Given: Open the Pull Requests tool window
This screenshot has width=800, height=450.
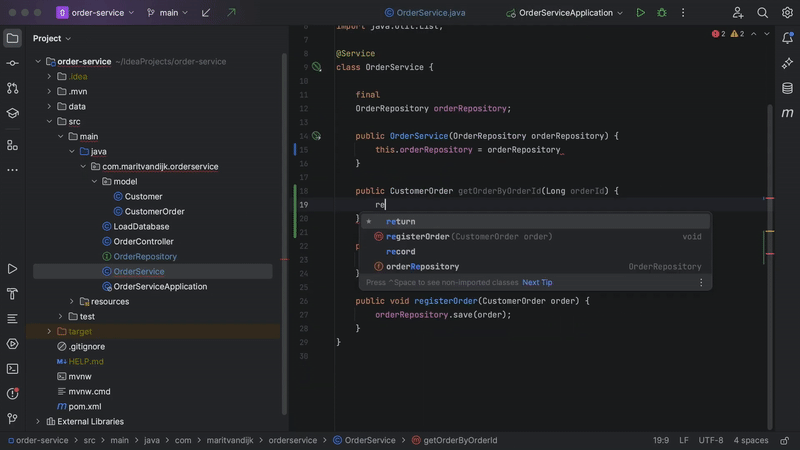Looking at the screenshot, I should pos(12,88).
